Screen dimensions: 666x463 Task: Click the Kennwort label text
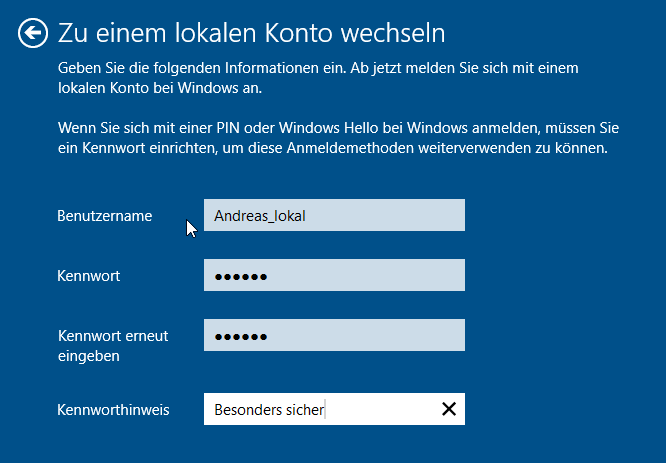pyautogui.click(x=88, y=276)
